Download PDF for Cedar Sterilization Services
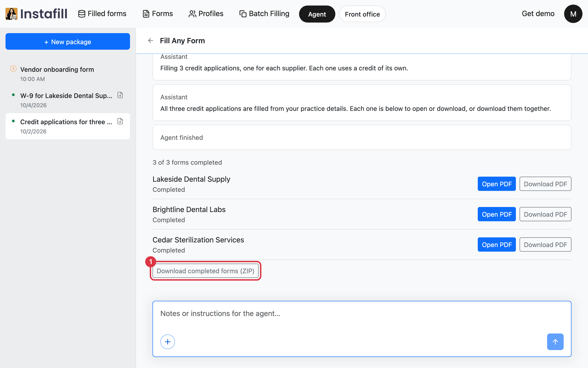This screenshot has width=588, height=368. click(x=545, y=244)
